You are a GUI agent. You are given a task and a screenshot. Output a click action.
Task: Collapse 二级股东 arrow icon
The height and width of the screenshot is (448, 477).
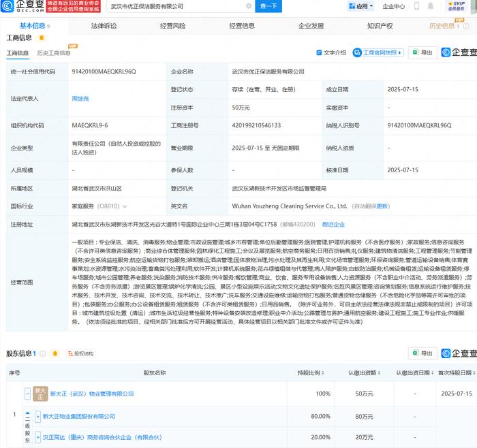click(x=28, y=414)
